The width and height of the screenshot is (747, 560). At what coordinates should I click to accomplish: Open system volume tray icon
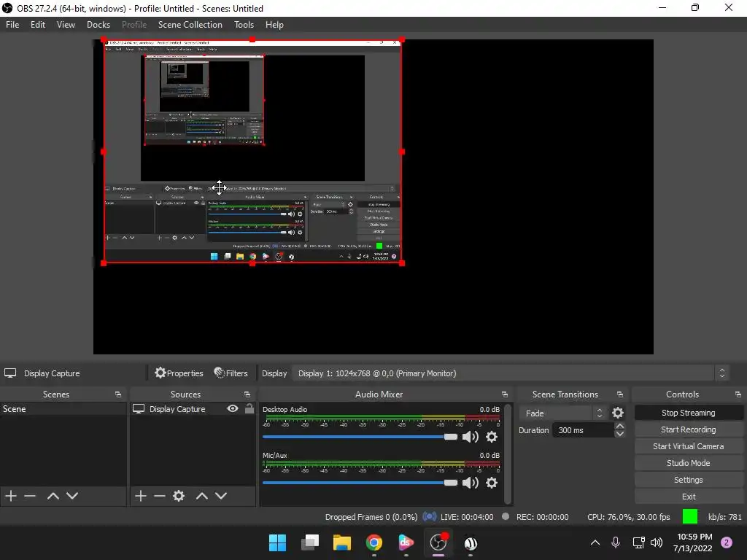(657, 542)
